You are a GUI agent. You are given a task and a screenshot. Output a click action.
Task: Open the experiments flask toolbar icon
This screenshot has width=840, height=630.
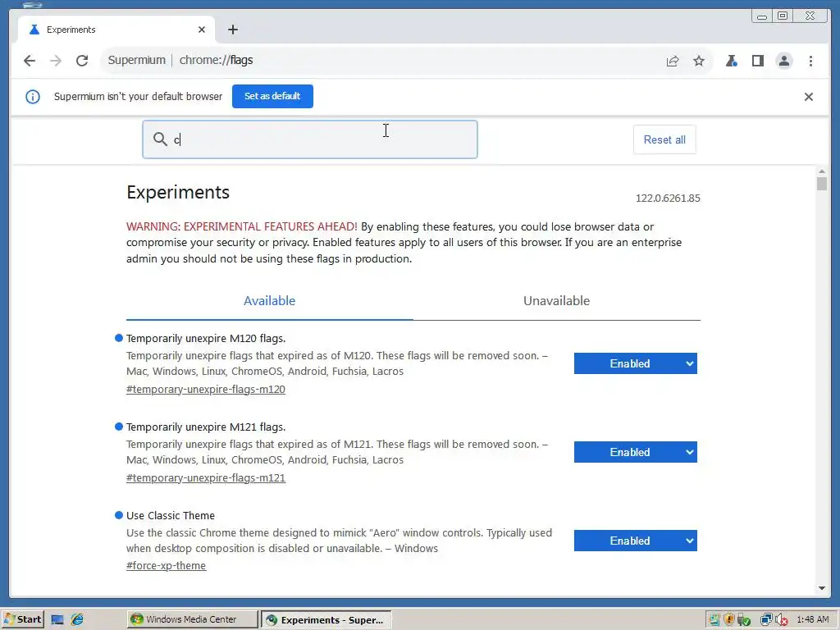point(731,61)
